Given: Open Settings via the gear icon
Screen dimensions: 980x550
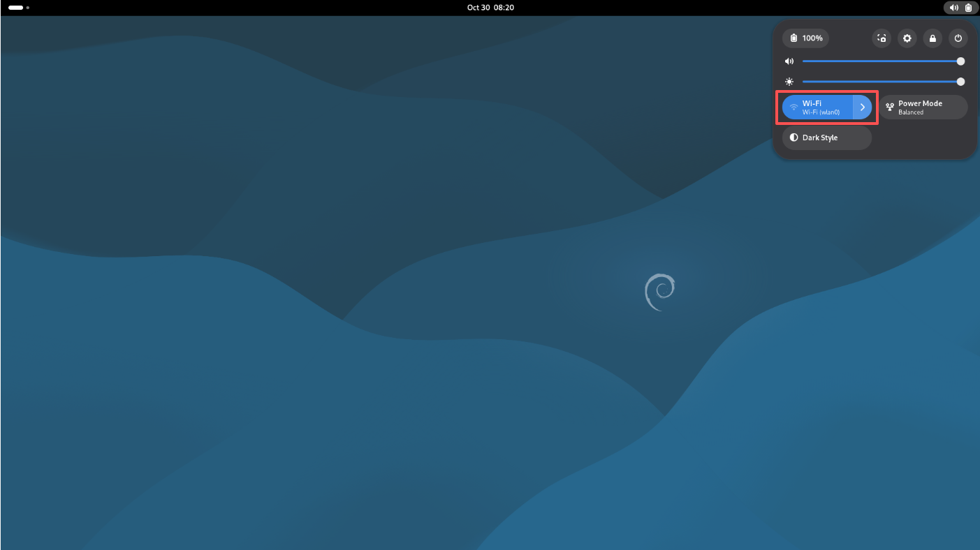Looking at the screenshot, I should tap(907, 38).
